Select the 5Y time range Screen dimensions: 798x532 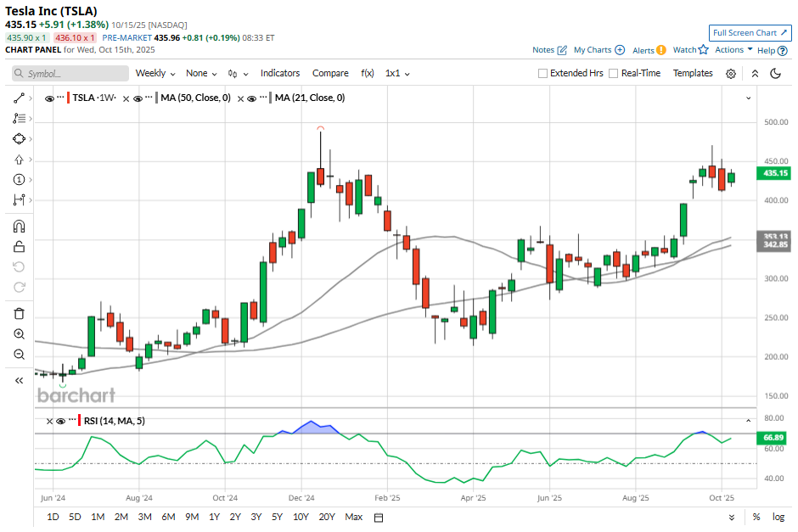coord(277,518)
